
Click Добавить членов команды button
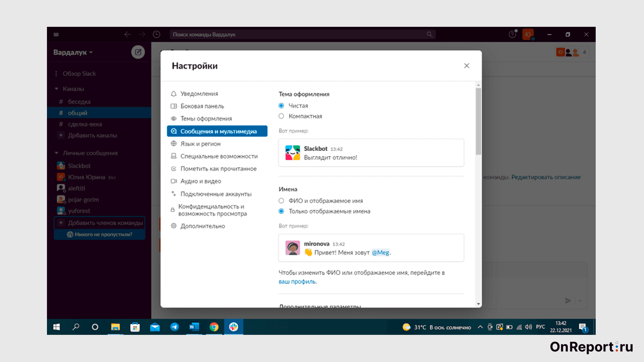click(100, 223)
